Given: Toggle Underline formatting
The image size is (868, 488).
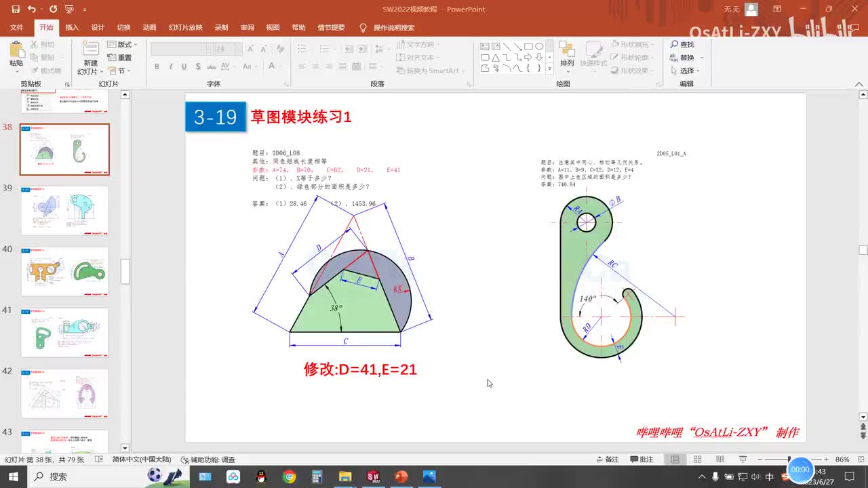Looking at the screenshot, I should pyautogui.click(x=184, y=66).
